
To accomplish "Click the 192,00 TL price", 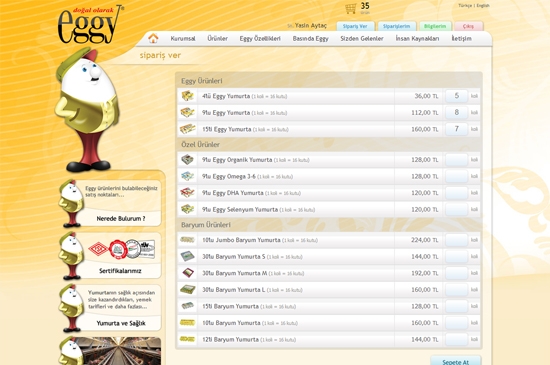I will click(425, 273).
